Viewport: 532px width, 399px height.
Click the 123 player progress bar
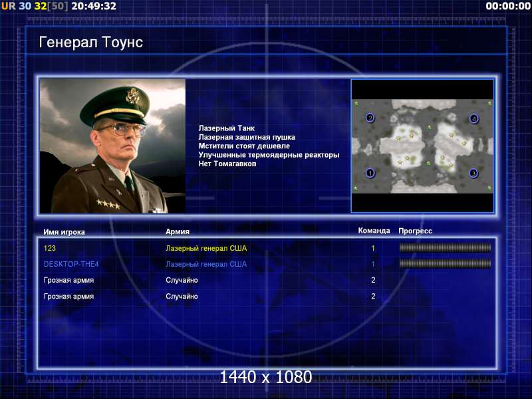tap(445, 248)
